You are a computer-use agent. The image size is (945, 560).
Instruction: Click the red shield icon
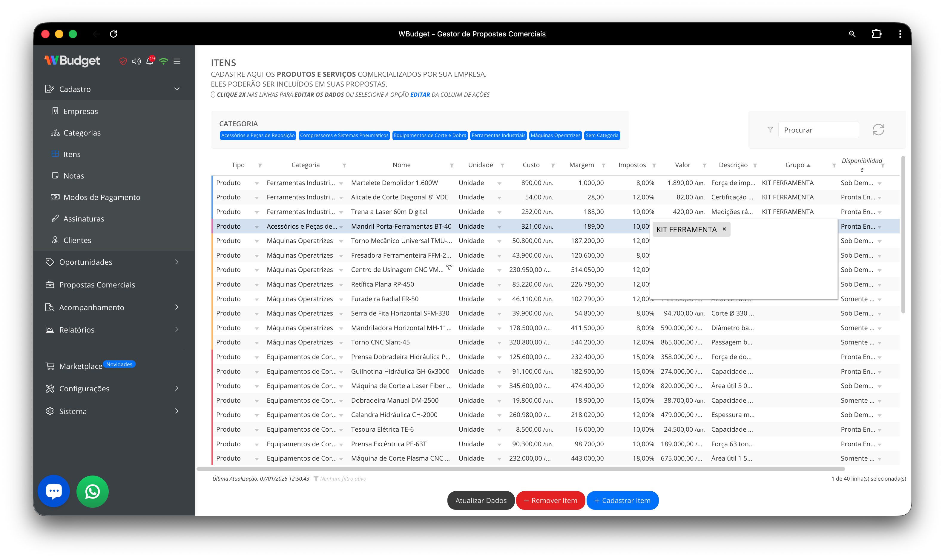(123, 61)
